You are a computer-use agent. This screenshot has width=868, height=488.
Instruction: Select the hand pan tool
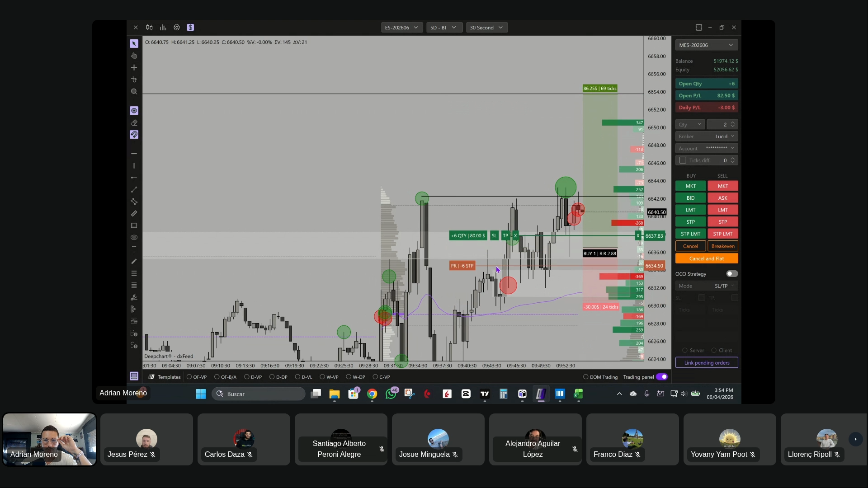(134, 56)
